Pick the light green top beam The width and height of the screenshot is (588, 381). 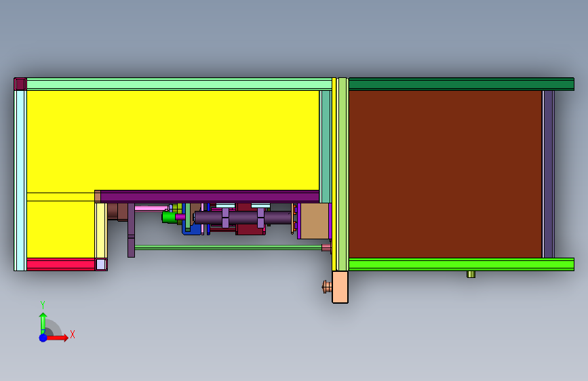click(179, 84)
